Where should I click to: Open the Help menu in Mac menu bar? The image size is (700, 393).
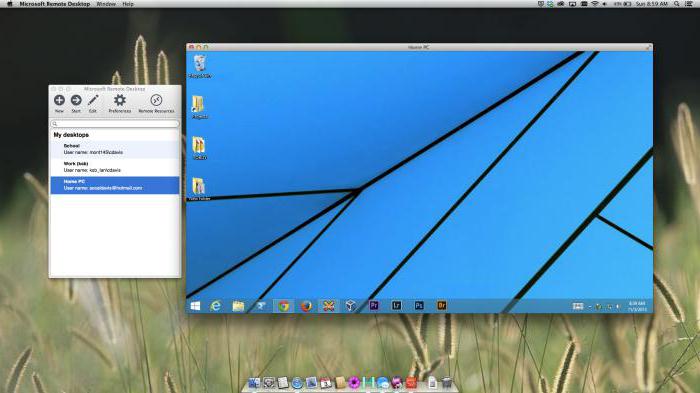(x=128, y=4)
